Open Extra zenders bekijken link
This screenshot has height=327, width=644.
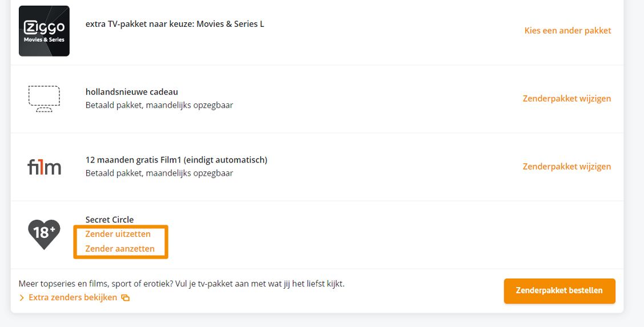(73, 297)
